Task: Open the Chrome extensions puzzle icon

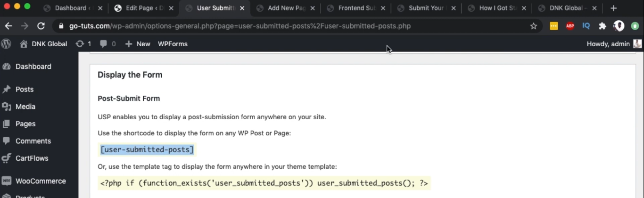Action: [602, 26]
